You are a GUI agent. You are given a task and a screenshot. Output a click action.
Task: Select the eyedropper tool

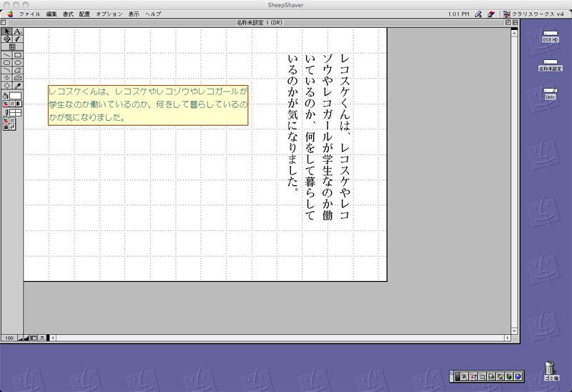[x=17, y=85]
